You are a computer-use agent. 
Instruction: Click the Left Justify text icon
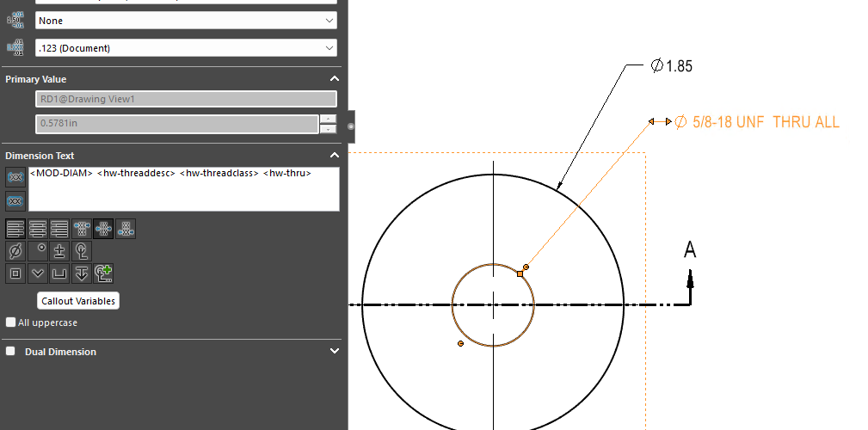tap(15, 229)
